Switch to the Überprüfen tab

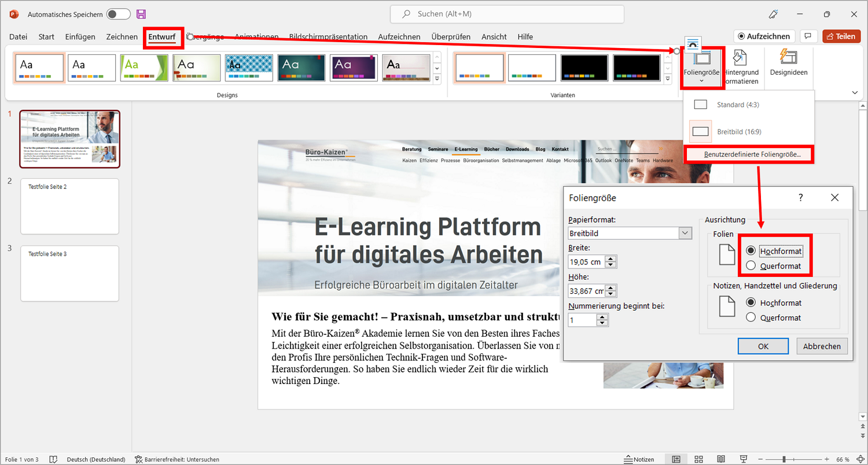(451, 36)
